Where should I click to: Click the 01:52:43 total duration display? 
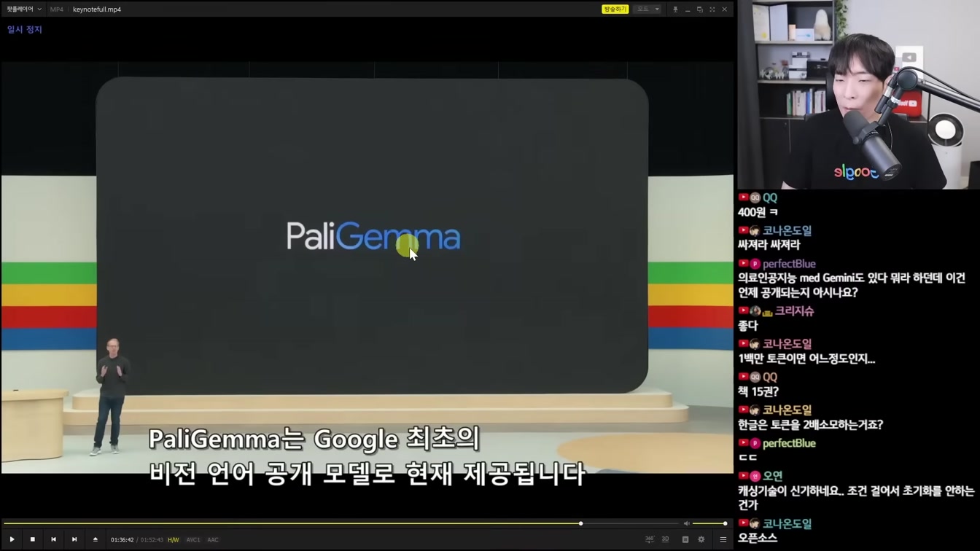pyautogui.click(x=152, y=540)
